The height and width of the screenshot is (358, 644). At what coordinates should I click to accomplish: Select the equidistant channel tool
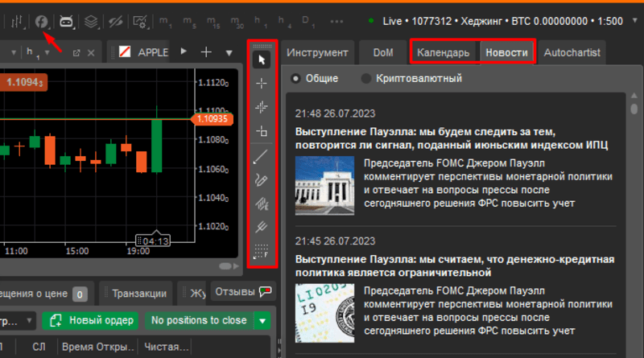[262, 204]
